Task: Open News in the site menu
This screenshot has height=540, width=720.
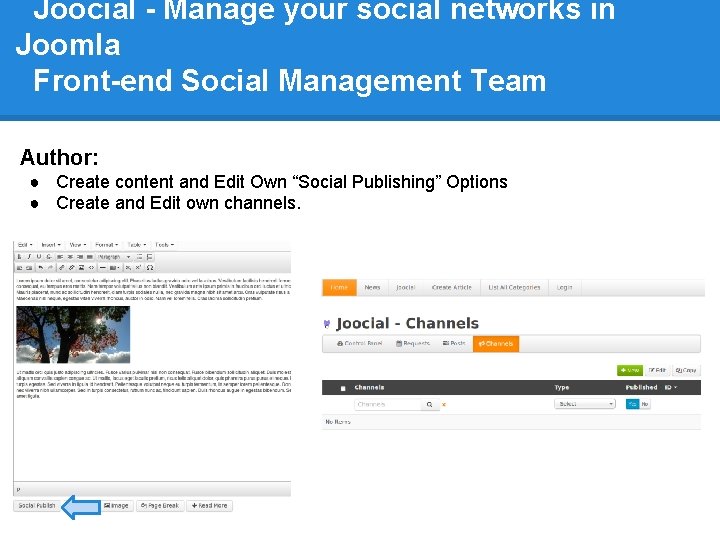Action: (372, 287)
